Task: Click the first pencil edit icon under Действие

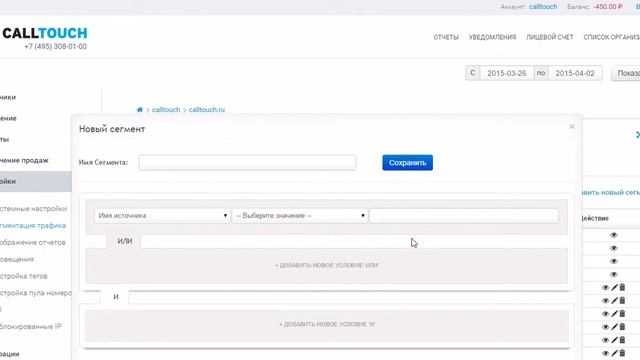Action: coord(614,288)
